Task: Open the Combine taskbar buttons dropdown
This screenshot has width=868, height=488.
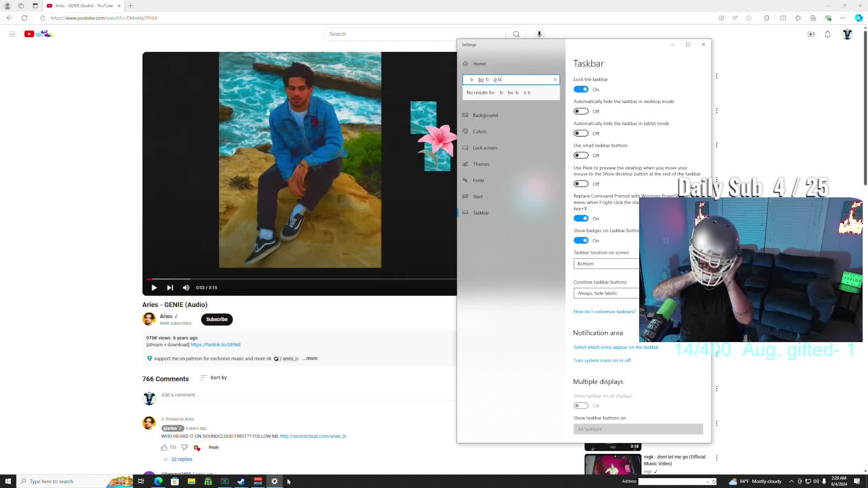Action: point(606,293)
